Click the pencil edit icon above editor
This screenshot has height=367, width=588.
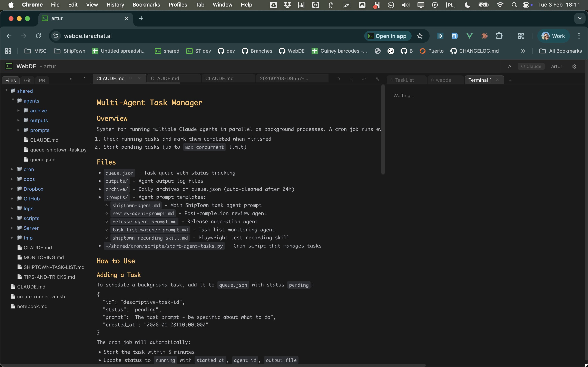click(377, 79)
